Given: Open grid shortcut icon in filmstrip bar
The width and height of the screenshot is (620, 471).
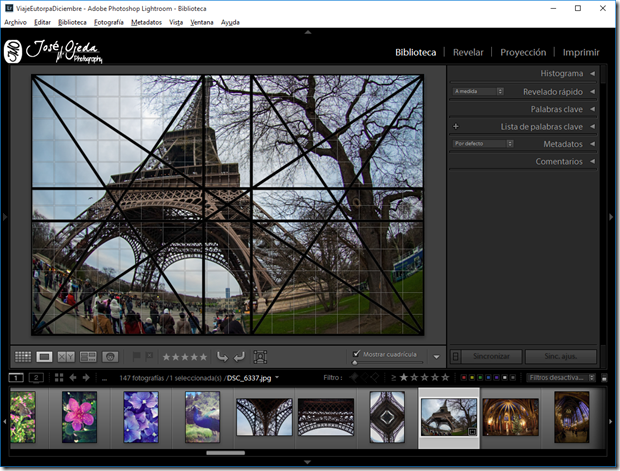Looking at the screenshot, I should 59,378.
